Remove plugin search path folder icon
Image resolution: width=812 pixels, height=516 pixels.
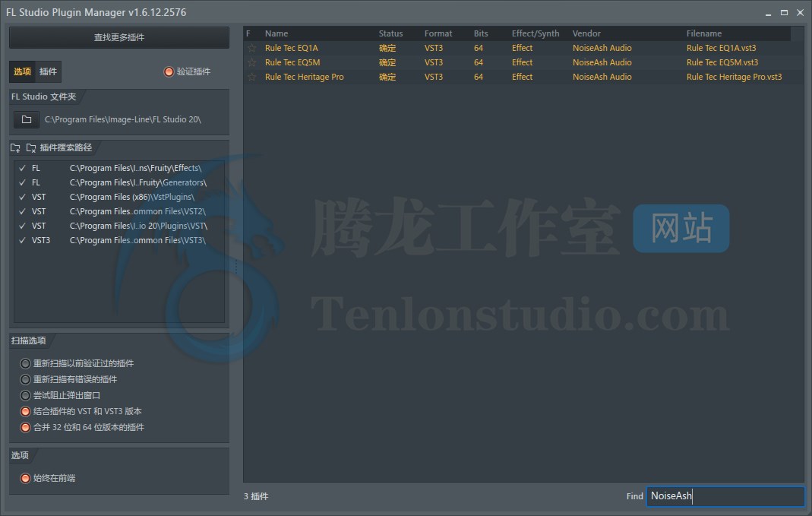tap(31, 148)
